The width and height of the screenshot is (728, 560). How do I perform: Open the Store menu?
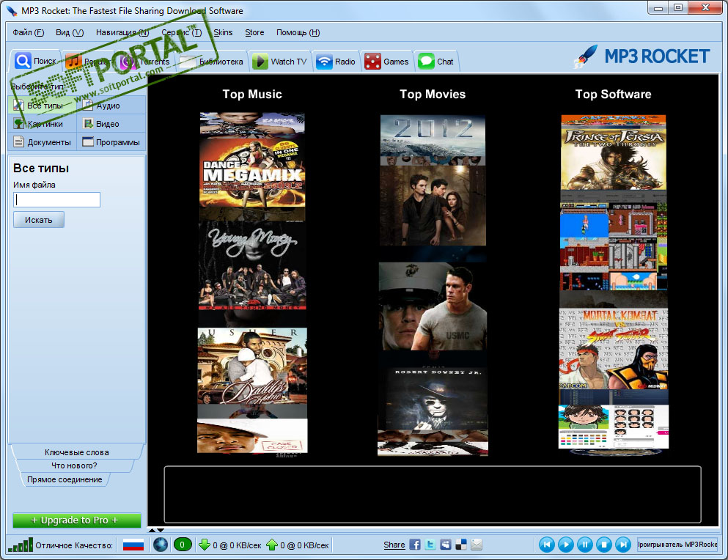tap(254, 32)
